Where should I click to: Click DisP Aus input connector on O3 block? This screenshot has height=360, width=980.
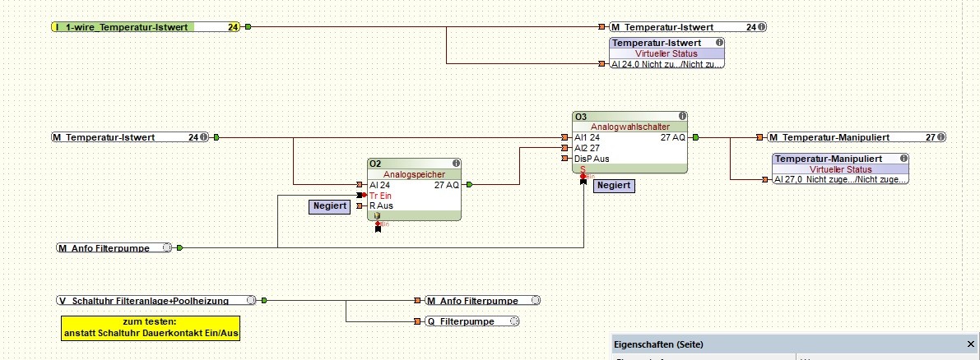[564, 159]
